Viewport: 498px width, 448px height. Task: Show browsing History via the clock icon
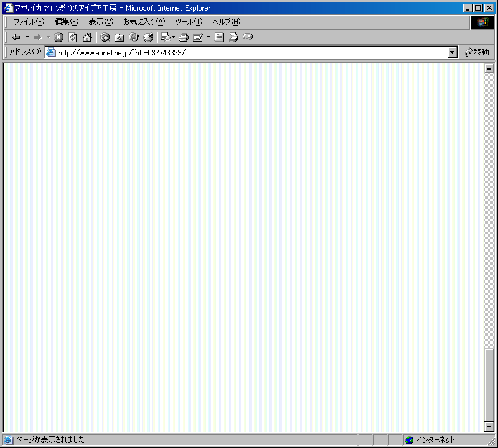pos(148,37)
